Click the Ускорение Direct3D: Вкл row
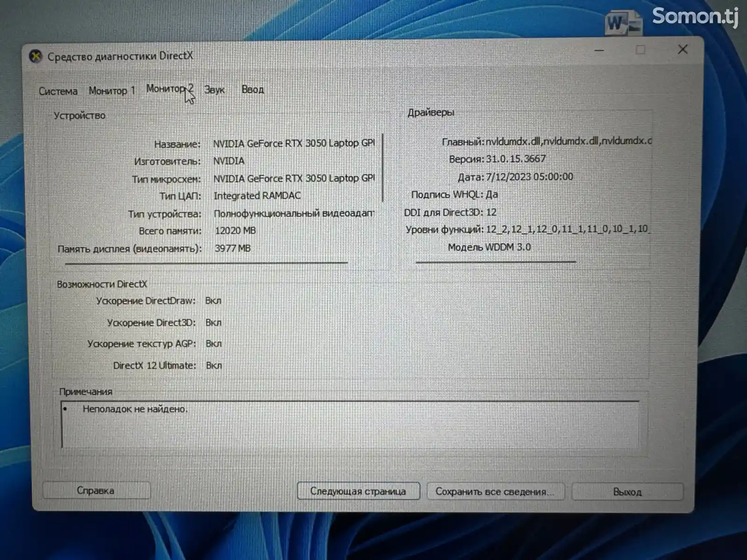Image resolution: width=747 pixels, height=560 pixels. (x=164, y=323)
